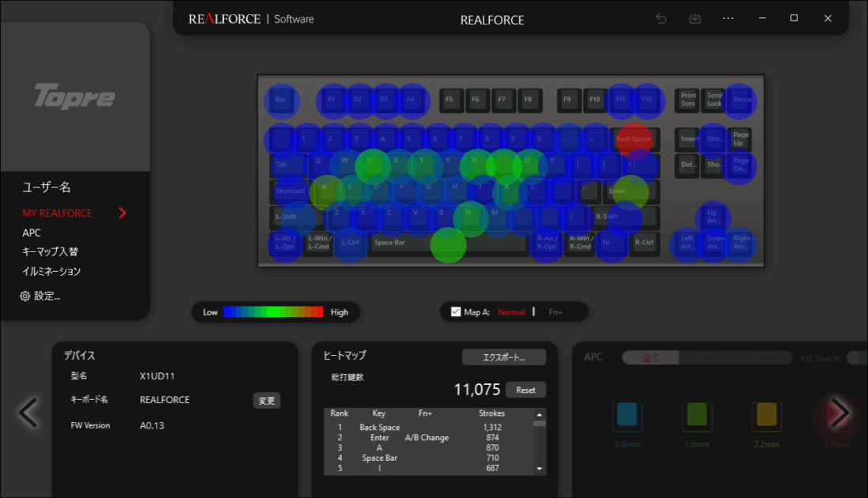Go to next panel with right arrow
The width and height of the screenshot is (868, 498).
coord(839,413)
